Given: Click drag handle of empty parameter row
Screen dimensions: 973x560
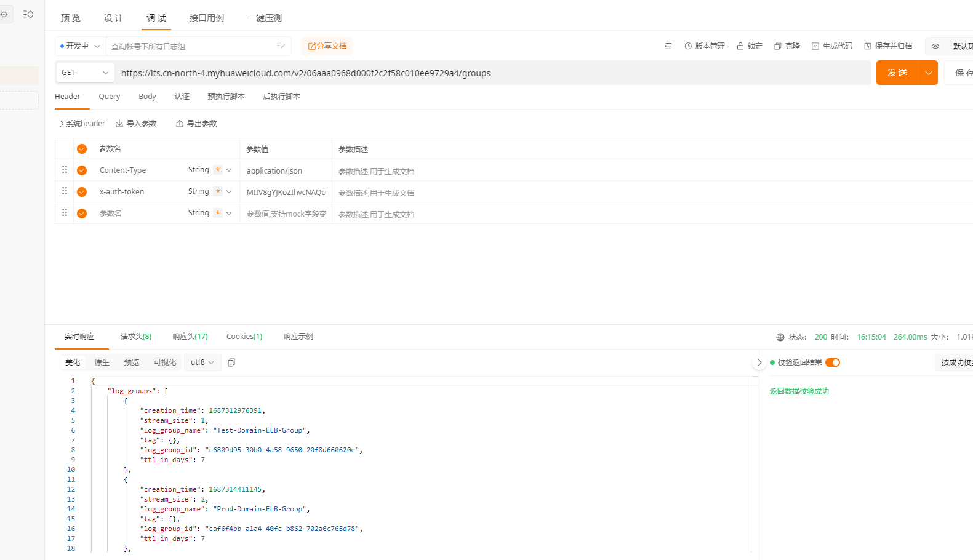Looking at the screenshot, I should point(65,212).
